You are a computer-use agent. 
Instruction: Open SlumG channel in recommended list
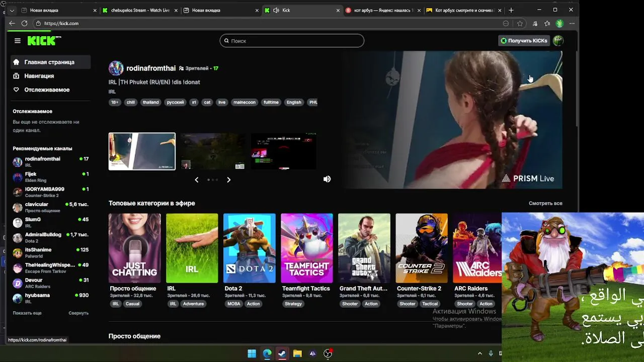point(50,222)
